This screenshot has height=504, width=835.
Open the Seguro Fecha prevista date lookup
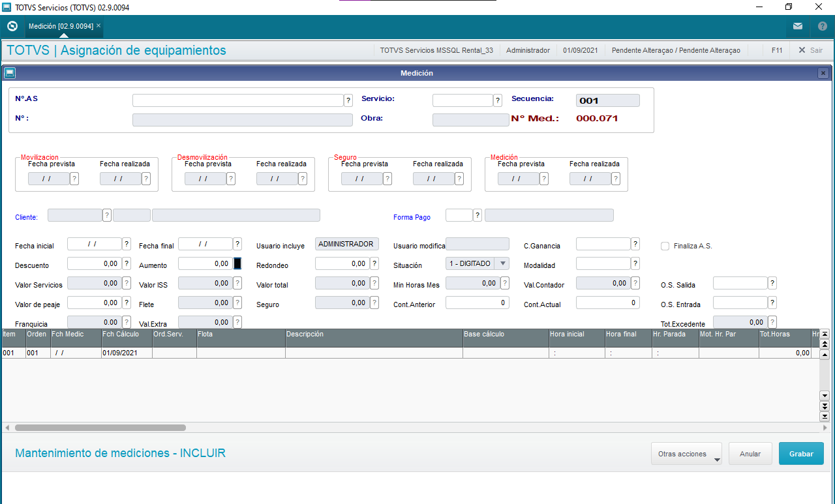click(387, 179)
